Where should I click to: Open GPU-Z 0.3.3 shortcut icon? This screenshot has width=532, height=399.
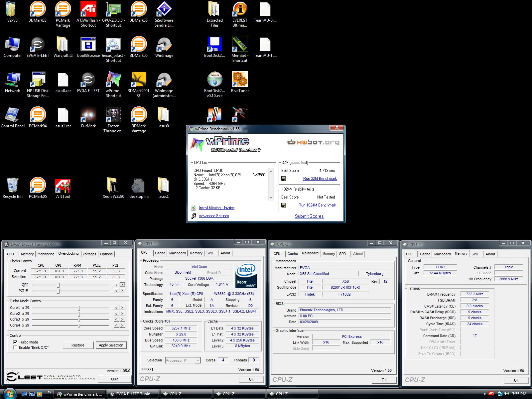(x=113, y=14)
